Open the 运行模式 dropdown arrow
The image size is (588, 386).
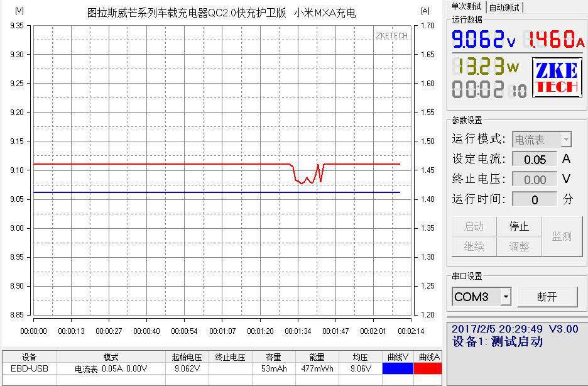566,140
